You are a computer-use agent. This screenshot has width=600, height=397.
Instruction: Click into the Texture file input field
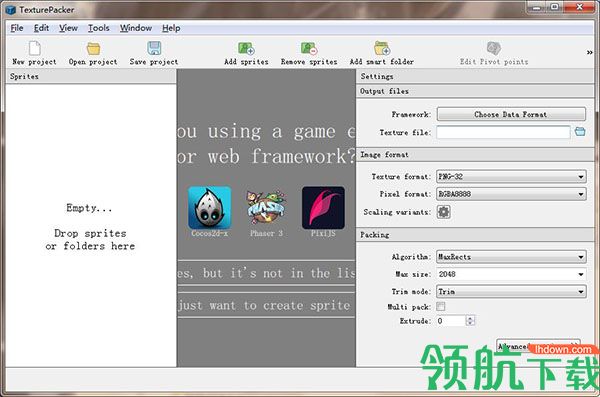(503, 132)
